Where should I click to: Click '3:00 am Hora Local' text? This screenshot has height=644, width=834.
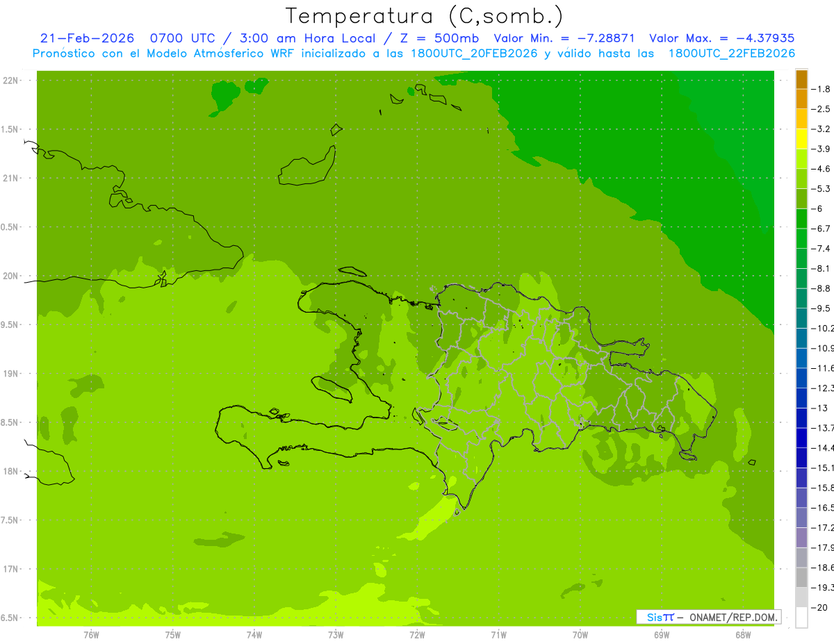[308, 38]
